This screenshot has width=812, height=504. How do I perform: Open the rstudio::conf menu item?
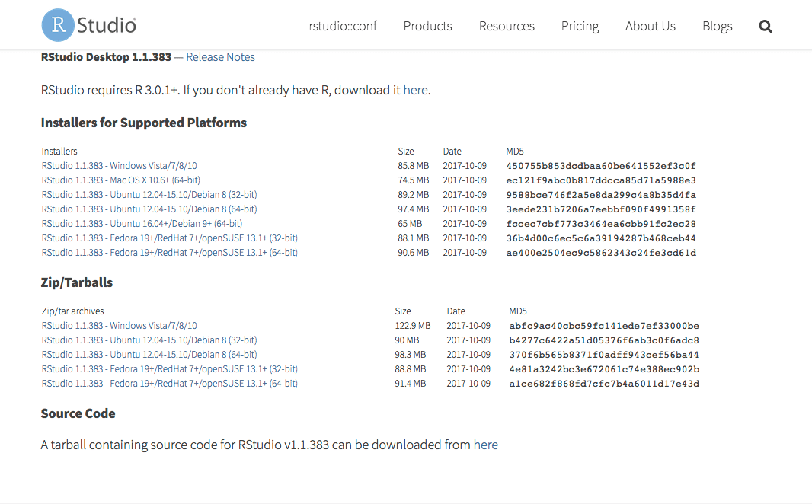click(x=343, y=26)
